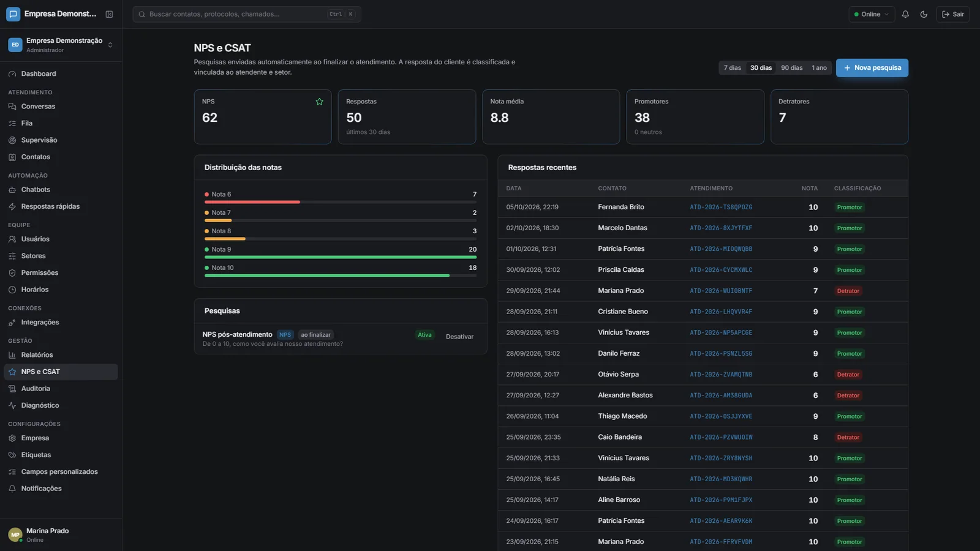Viewport: 980px width, 551px height.
Task: Select the 30 dias period
Action: [761, 68]
